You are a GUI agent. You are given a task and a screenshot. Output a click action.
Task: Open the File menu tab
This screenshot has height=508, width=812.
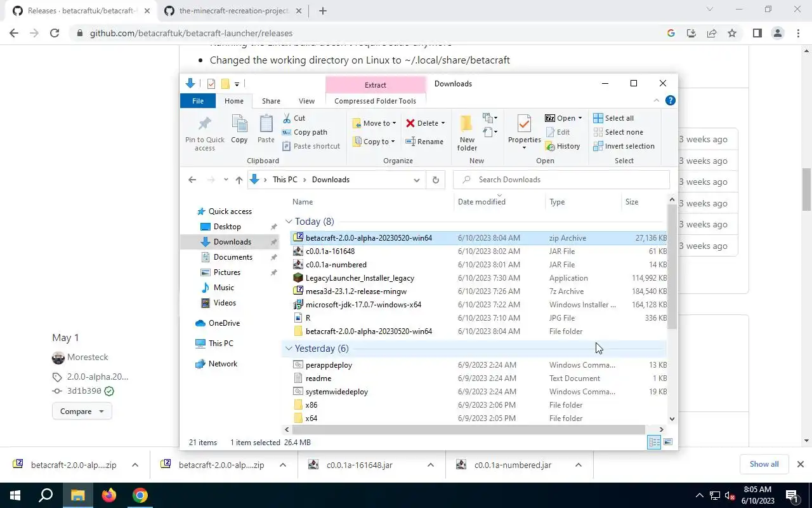click(x=198, y=101)
